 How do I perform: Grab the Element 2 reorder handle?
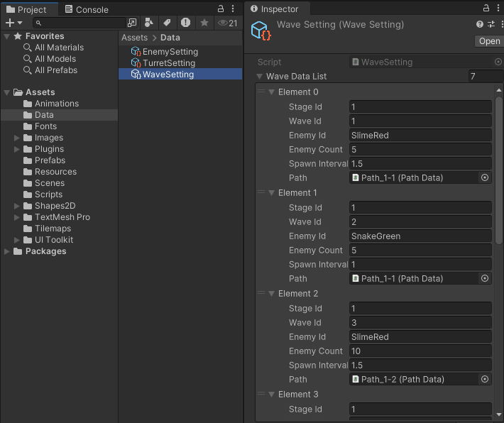[261, 293]
